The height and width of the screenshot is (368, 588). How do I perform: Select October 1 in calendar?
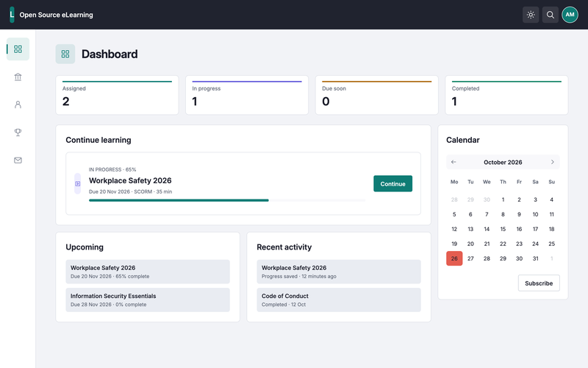(503, 199)
